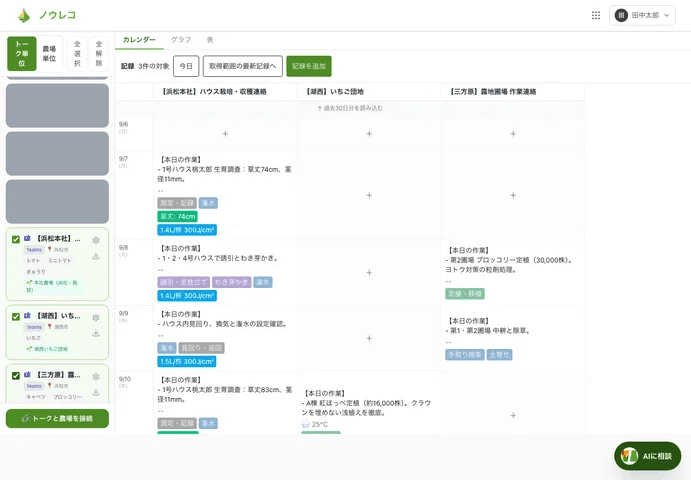Click 誘引・支柱立て purple tag

[x=183, y=282]
